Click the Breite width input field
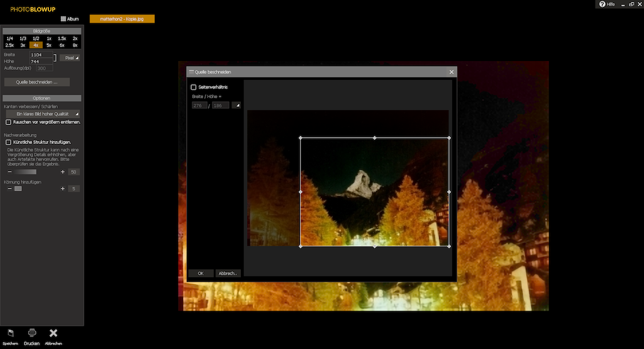The height and width of the screenshot is (349, 644). (40, 55)
